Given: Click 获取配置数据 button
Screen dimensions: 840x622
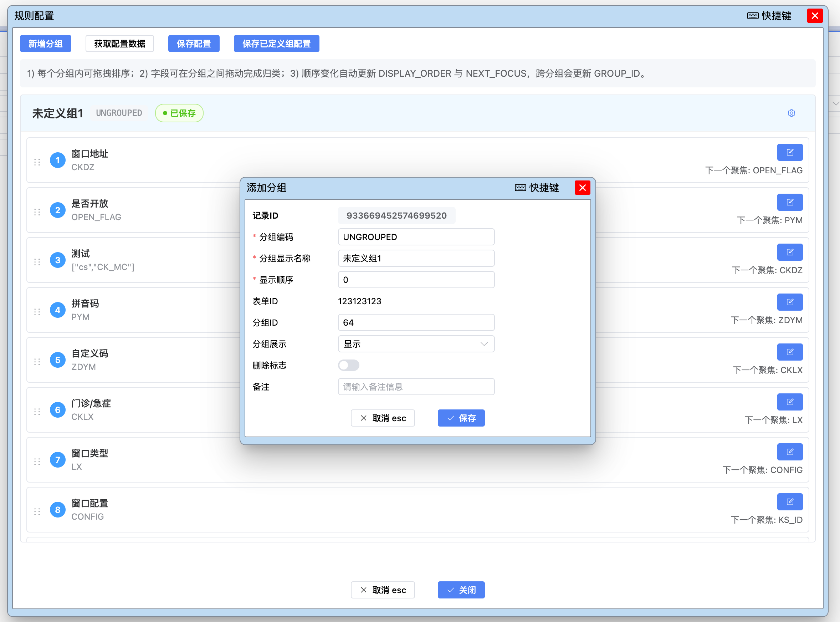Looking at the screenshot, I should click(120, 44).
